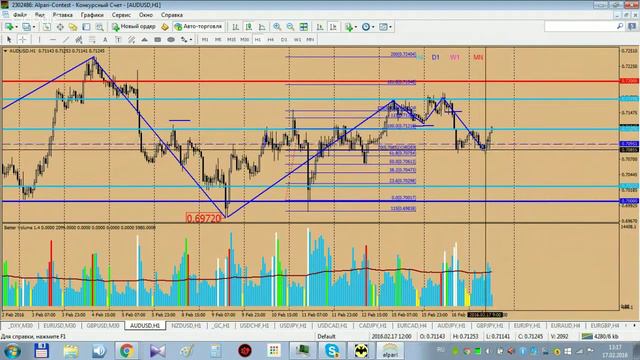Click the AUDUSD,H1 chart title triangle
Image resolution: width=640 pixels, height=360 pixels.
[5, 51]
